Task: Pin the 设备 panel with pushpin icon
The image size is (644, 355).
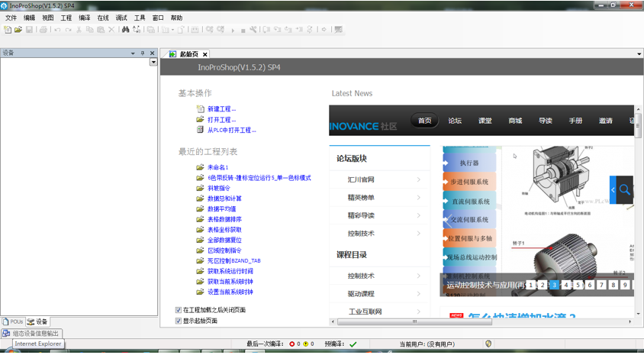Action: click(143, 53)
